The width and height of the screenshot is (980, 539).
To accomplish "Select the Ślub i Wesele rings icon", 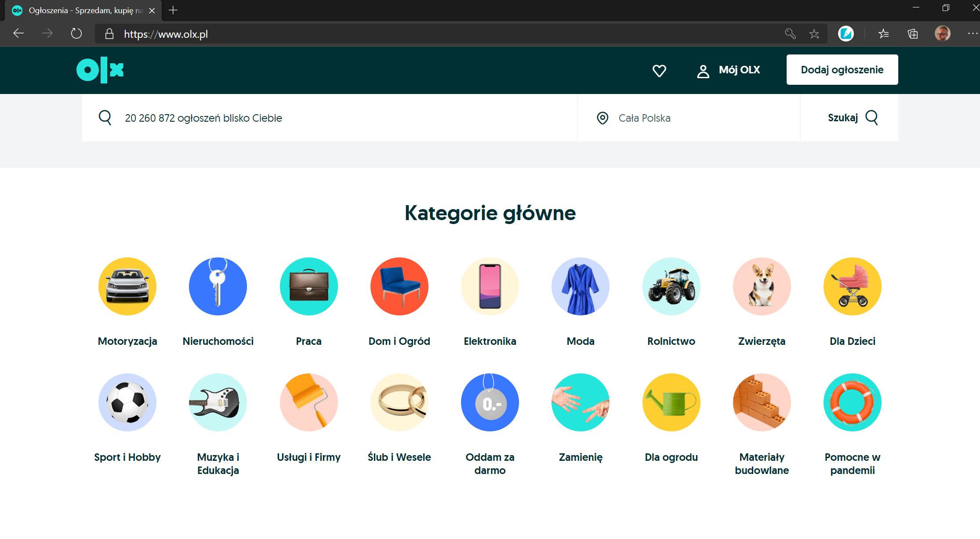I will pos(399,402).
